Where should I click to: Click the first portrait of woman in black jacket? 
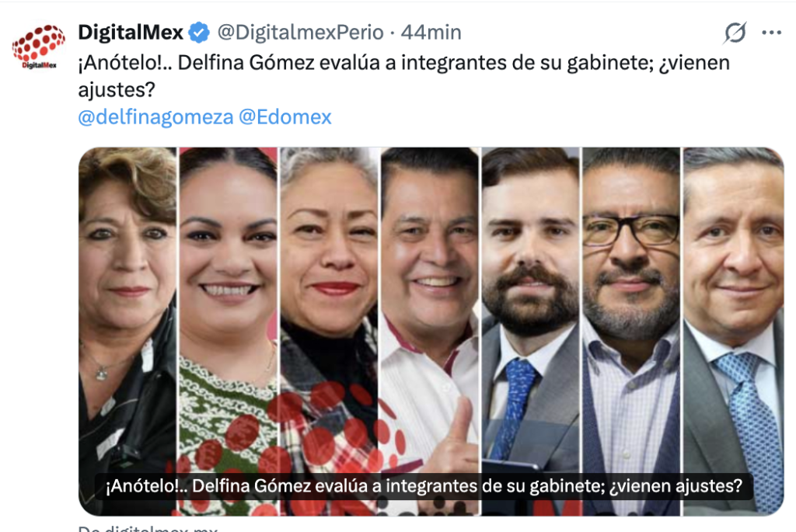(x=127, y=331)
